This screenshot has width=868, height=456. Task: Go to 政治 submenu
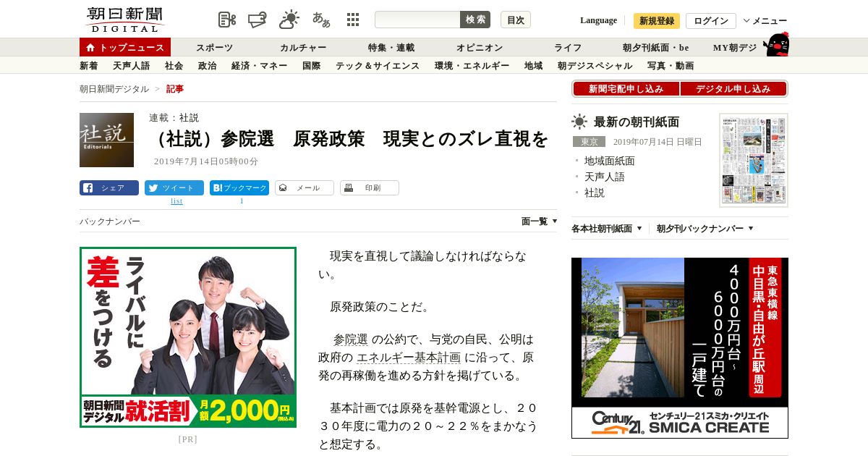208,66
